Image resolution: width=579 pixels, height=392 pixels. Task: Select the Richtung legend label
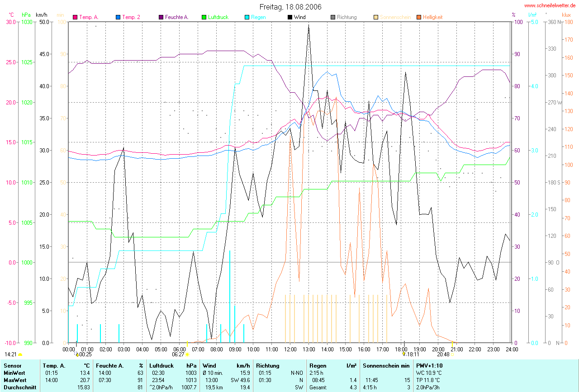coord(347,17)
